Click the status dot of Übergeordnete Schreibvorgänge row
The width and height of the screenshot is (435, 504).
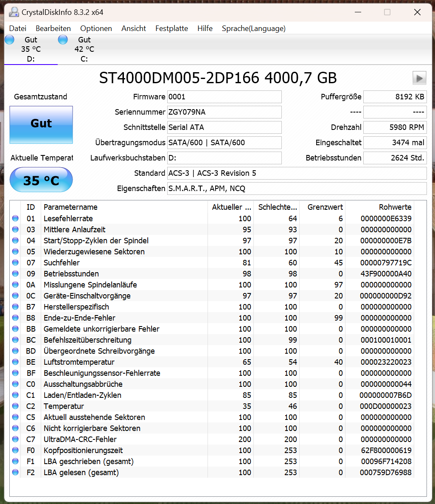[x=15, y=351]
